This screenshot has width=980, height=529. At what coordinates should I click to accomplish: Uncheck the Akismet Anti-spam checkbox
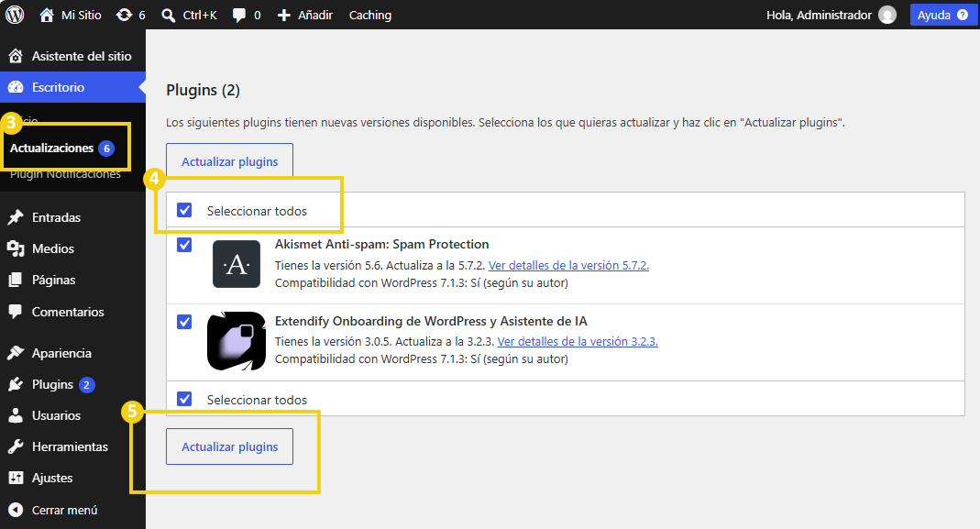click(184, 245)
